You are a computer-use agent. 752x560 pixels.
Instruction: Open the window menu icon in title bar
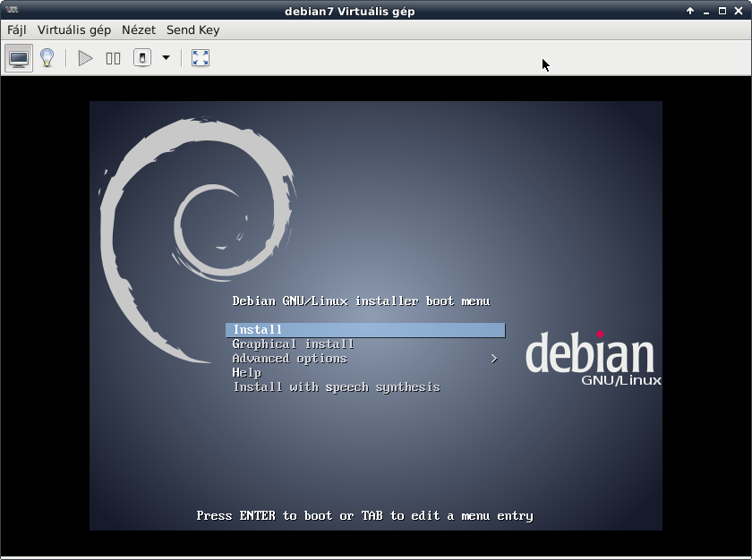point(12,11)
